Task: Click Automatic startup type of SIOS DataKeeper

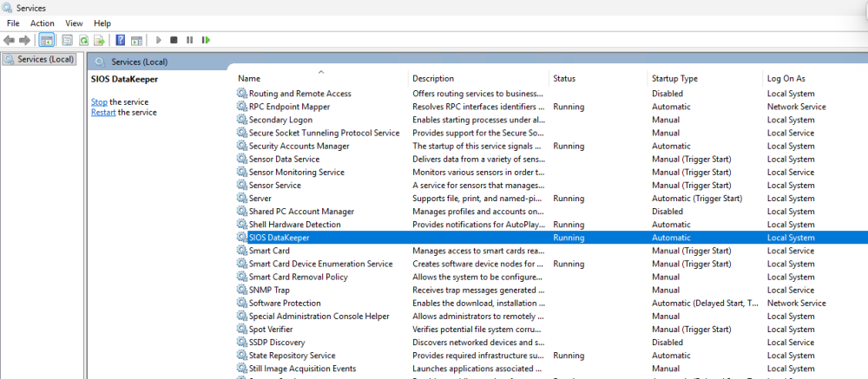Action: [x=671, y=238]
